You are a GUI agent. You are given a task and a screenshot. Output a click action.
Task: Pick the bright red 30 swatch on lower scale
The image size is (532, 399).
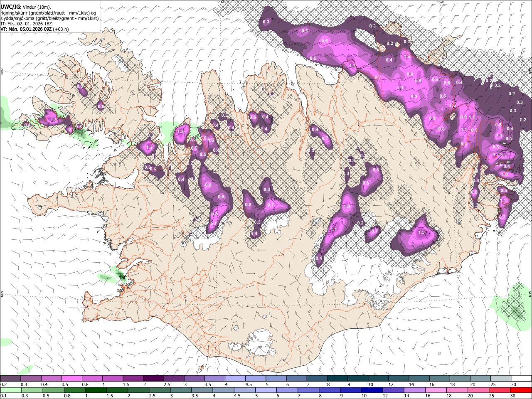click(x=520, y=390)
